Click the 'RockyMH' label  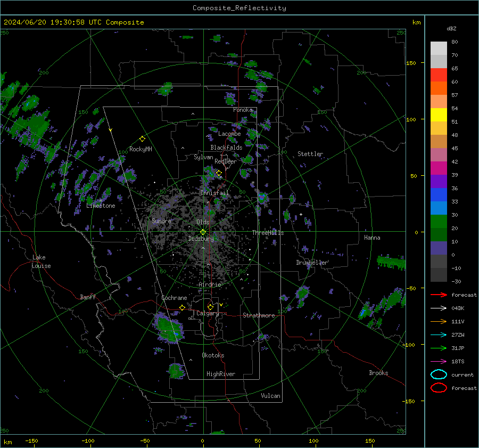tap(141, 149)
